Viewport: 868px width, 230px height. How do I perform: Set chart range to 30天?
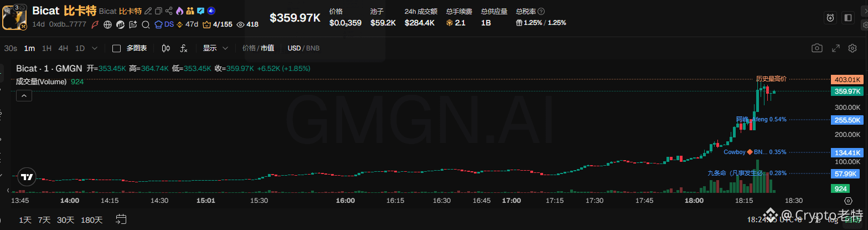pyautogui.click(x=65, y=219)
